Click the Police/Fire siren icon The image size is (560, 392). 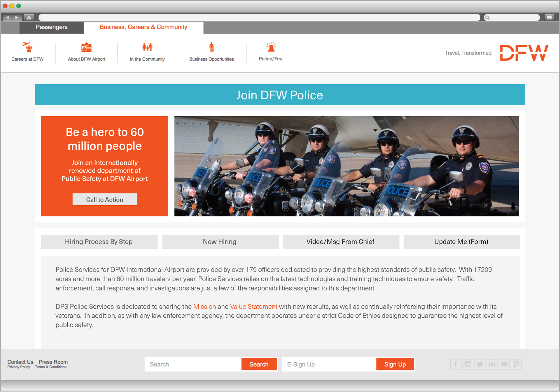tap(271, 47)
